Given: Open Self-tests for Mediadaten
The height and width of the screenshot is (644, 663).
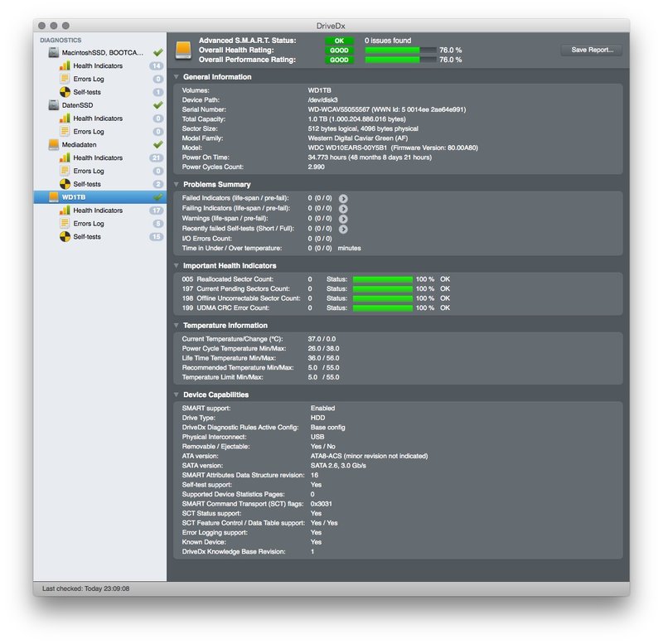Looking at the screenshot, I should click(x=99, y=184).
